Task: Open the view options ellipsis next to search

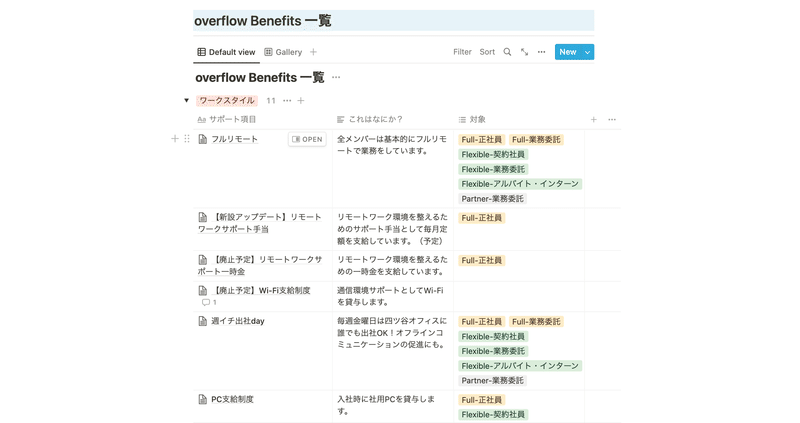Action: pos(541,52)
